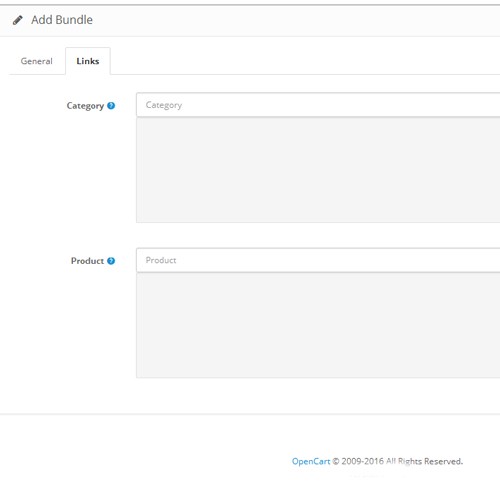Click the bold Category field label
Viewport: 500px width, 500px height.
pyautogui.click(x=85, y=106)
